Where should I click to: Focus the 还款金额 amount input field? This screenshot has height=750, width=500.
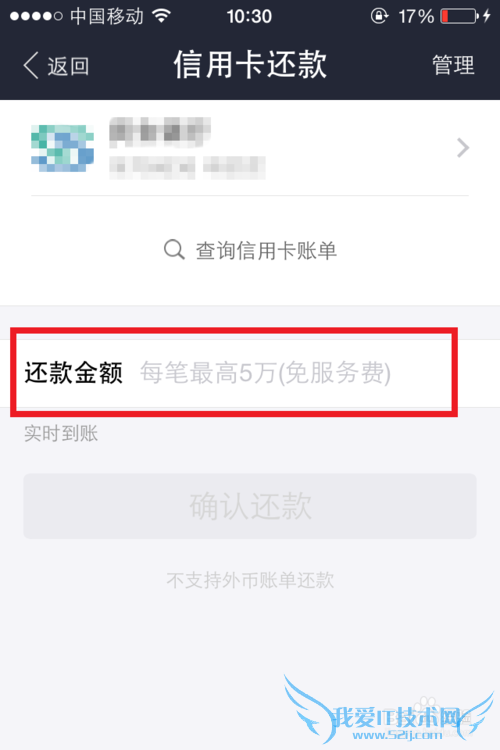click(x=266, y=373)
